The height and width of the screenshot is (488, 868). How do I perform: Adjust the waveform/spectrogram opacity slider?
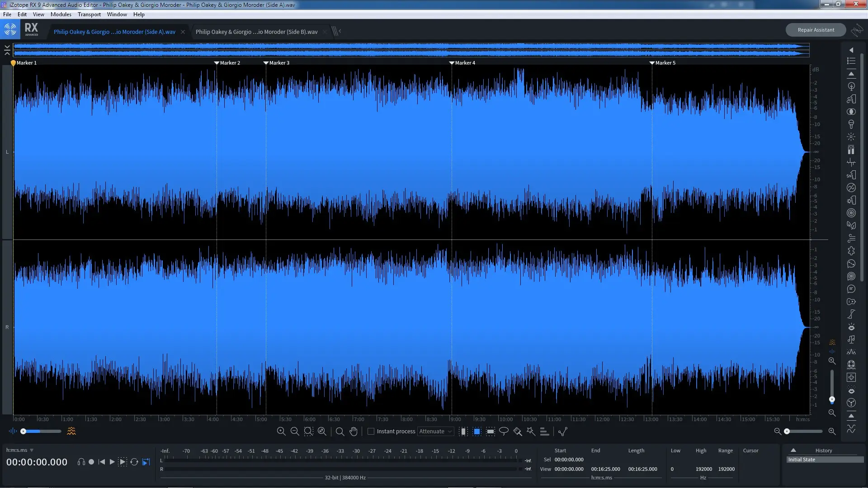pyautogui.click(x=41, y=432)
